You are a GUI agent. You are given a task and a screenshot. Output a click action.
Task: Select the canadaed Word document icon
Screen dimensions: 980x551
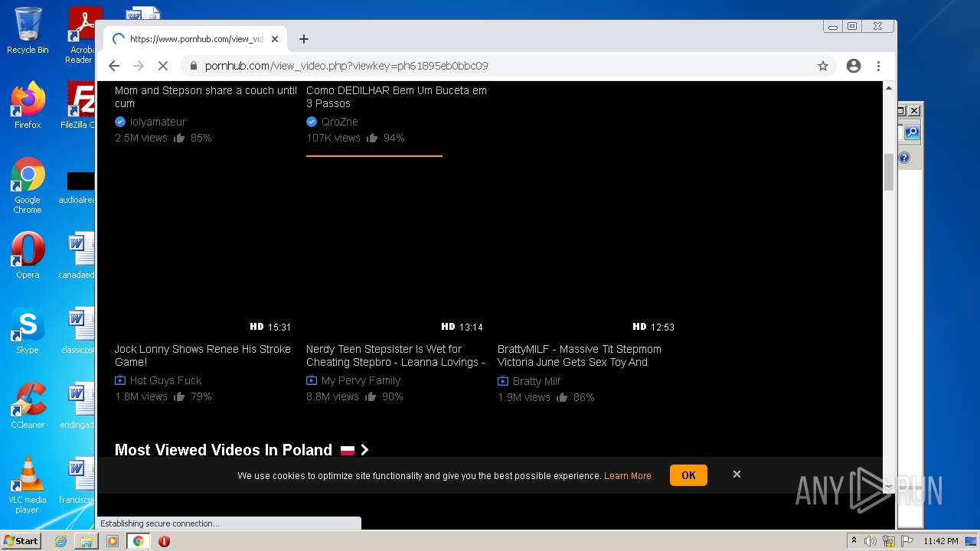[78, 255]
